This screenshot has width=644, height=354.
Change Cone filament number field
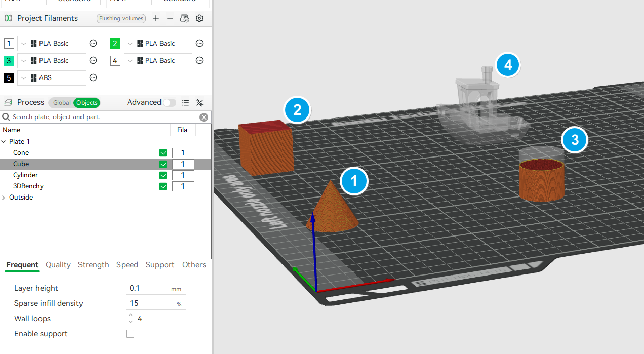tap(183, 153)
